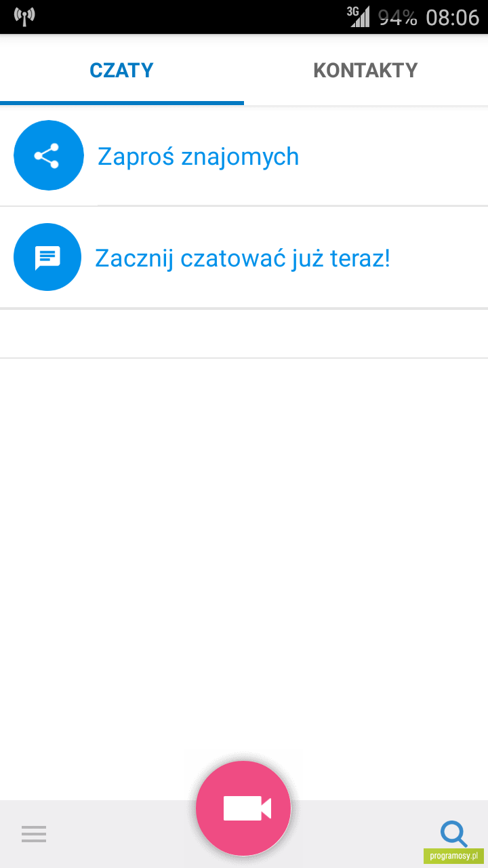Tap the 3G signal strength indicator
The width and height of the screenshot is (488, 868).
click(x=358, y=16)
